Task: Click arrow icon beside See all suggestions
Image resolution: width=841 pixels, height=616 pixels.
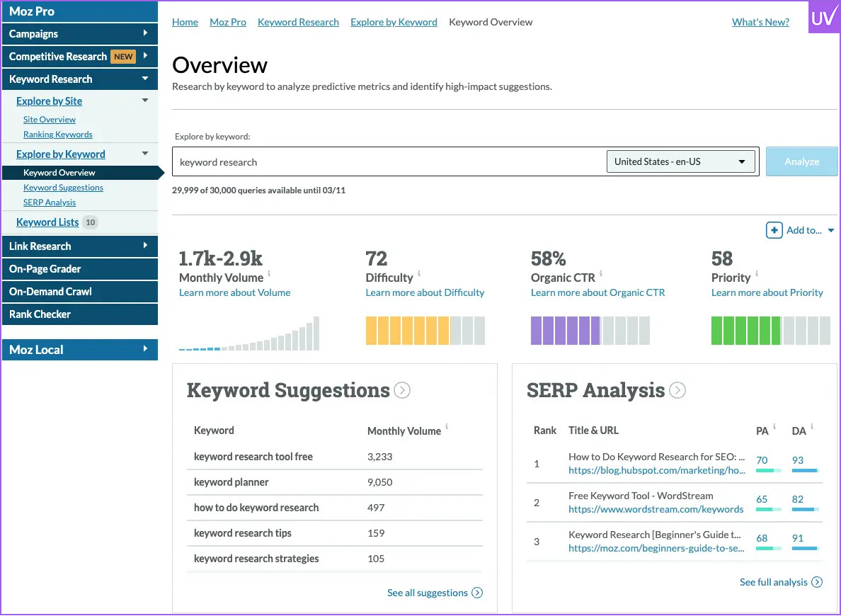Action: (x=477, y=593)
